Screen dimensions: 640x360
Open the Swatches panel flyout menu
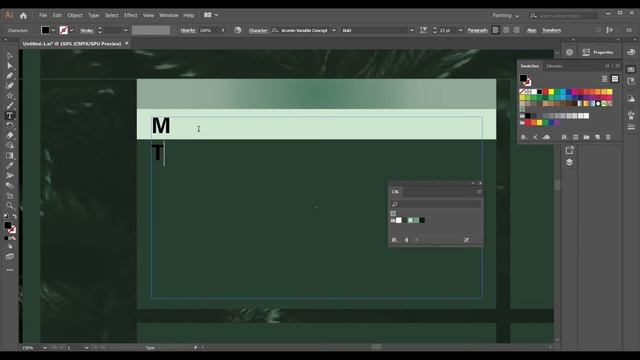point(618,66)
